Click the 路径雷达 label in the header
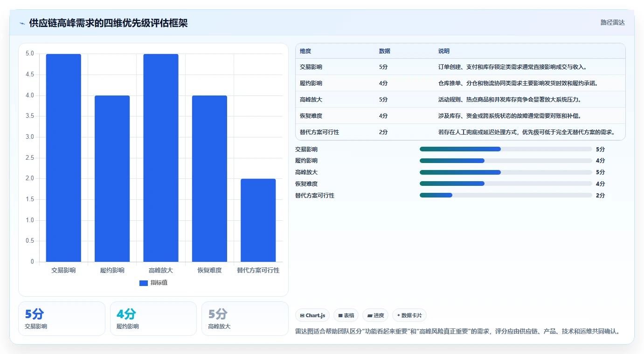Image resolution: width=644 pixels, height=354 pixels. (x=612, y=22)
